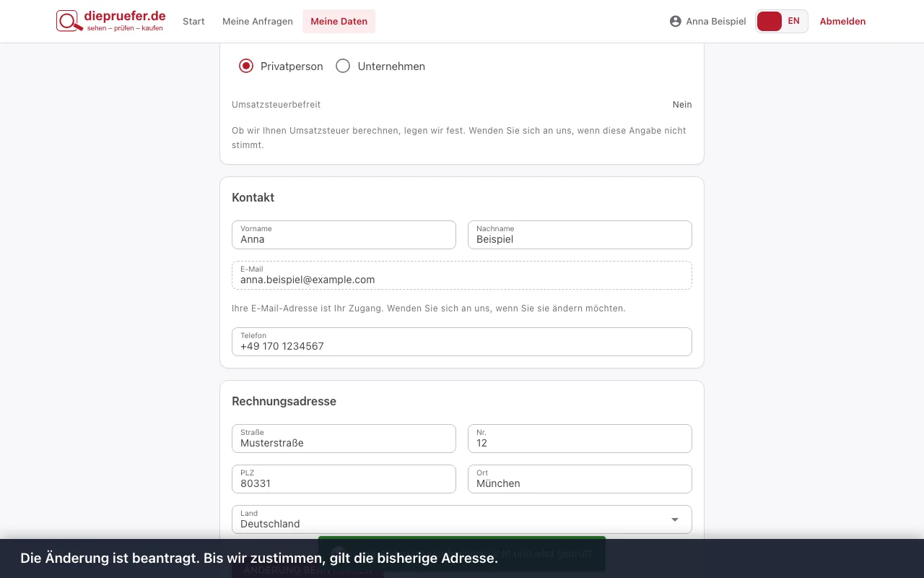Switch language to EN
The image size is (924, 578).
point(794,21)
